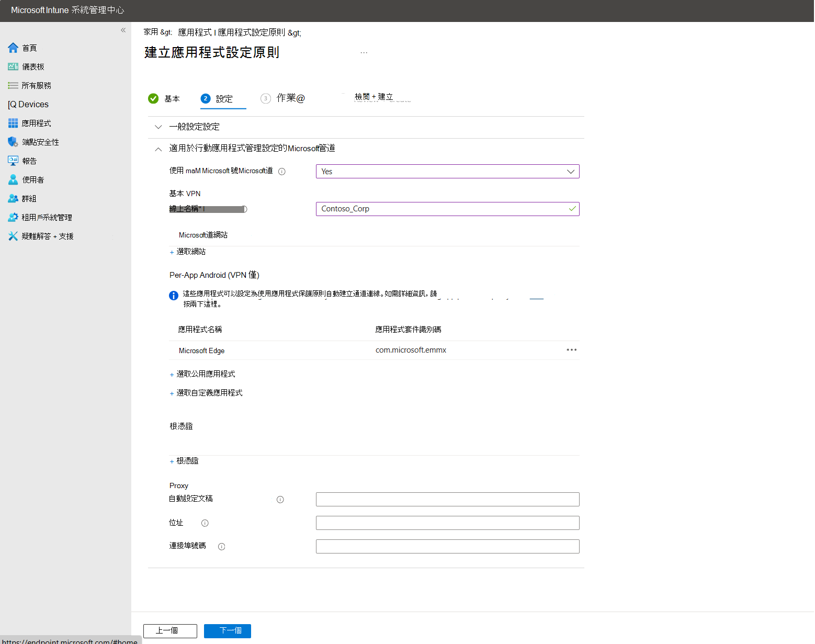The image size is (815, 644).
Task: Open the Reports (報告) monitor icon
Action: click(13, 161)
